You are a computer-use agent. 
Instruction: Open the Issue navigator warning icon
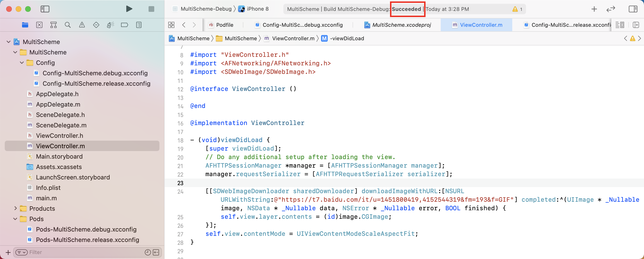(x=82, y=25)
